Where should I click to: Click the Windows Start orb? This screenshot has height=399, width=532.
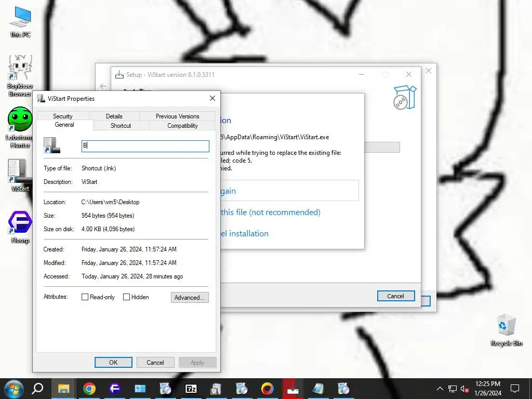(14, 389)
